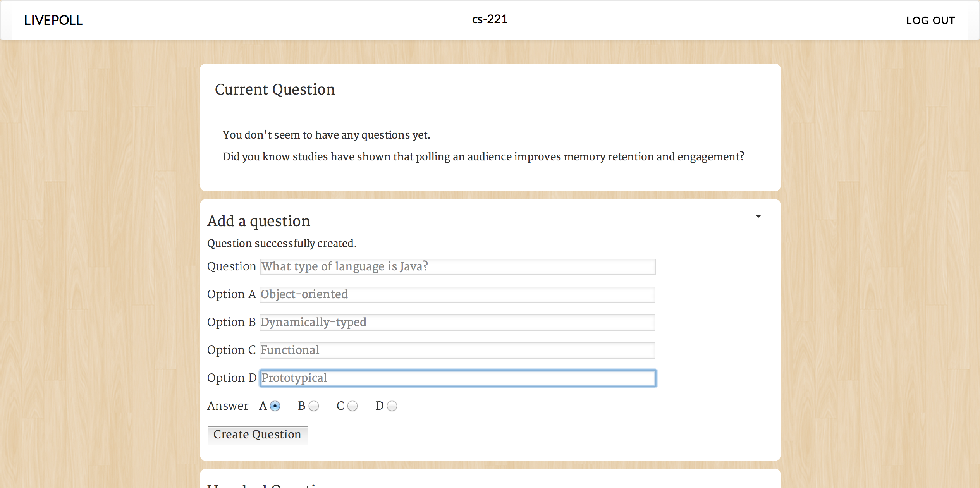Click the partially visible Unasked Questions heading

tap(273, 485)
